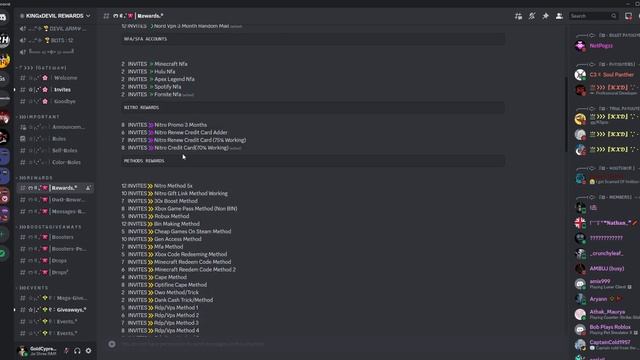Toggle microphone mute in user panel
Viewport: 640px width, 360px height.
coord(66,351)
